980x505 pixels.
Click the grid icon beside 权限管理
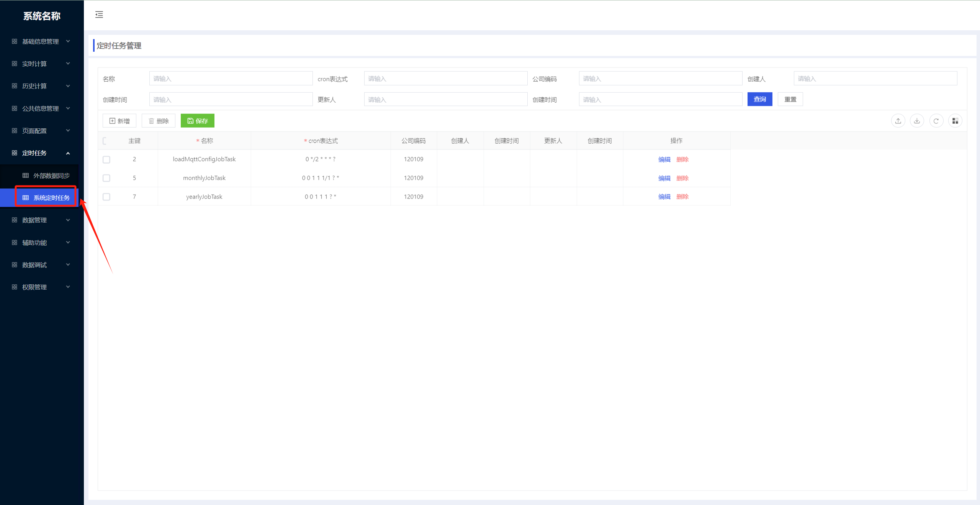tap(15, 287)
